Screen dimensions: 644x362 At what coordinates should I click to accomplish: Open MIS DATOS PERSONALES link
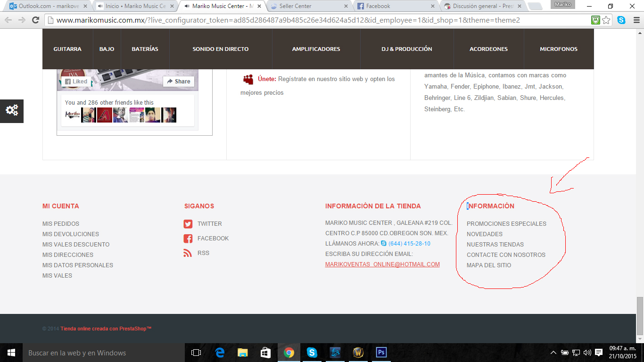point(78,265)
